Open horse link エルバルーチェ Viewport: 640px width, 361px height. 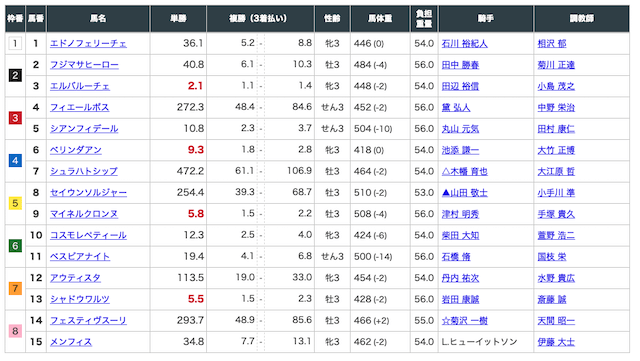point(80,86)
